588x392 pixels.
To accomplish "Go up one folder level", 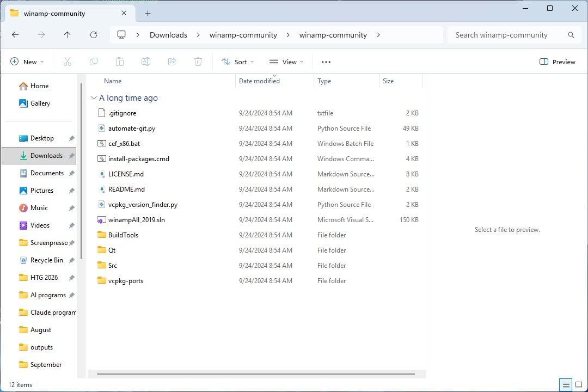I will coord(67,35).
